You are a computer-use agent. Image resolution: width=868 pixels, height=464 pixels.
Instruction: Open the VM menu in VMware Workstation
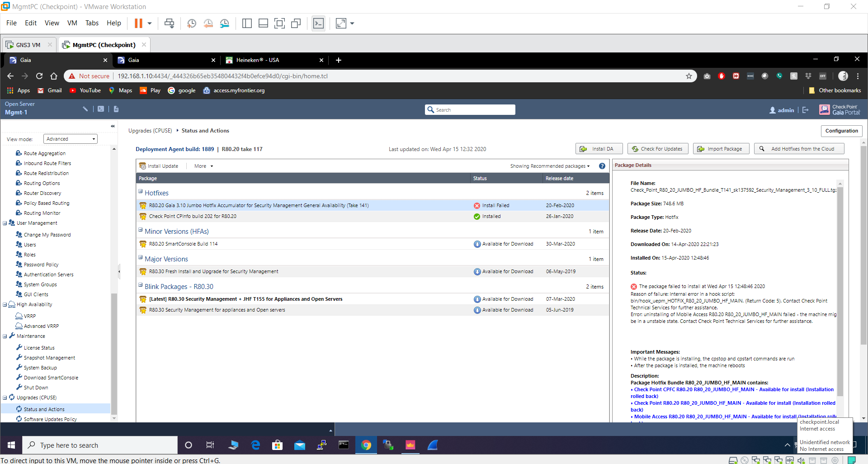(72, 23)
